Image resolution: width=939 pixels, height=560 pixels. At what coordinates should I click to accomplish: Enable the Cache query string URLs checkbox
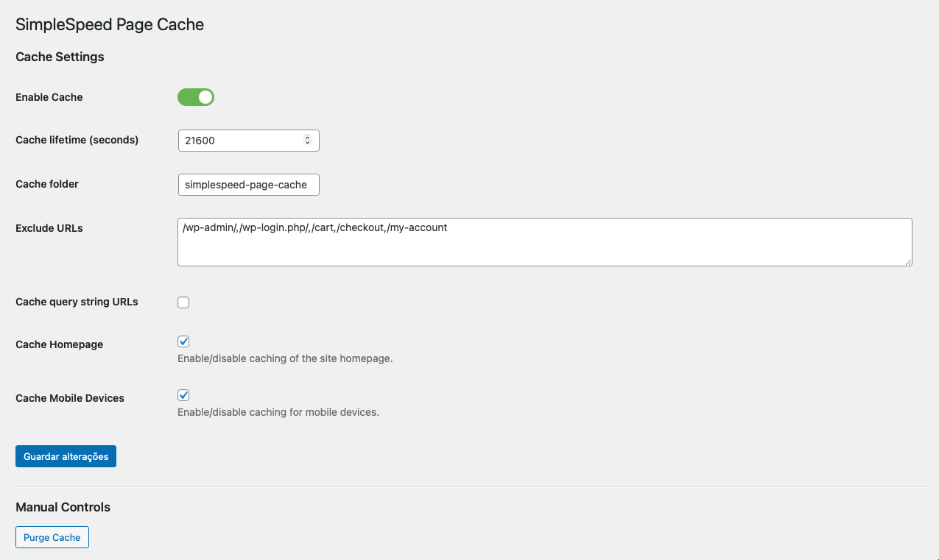tap(183, 302)
